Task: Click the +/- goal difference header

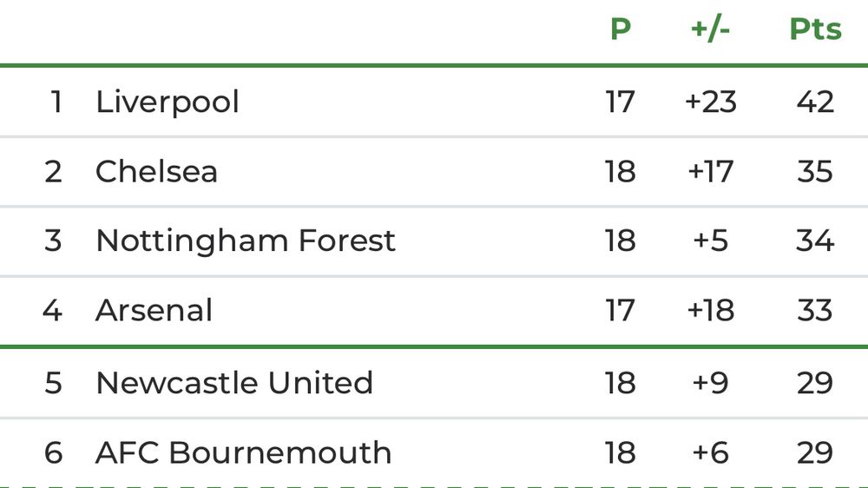Action: [x=710, y=29]
